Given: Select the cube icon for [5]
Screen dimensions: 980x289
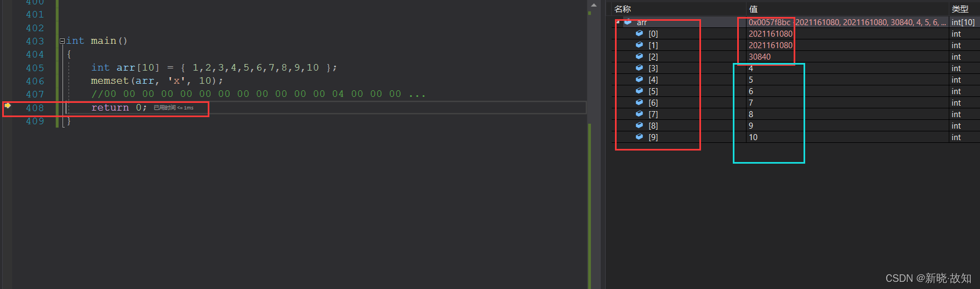Looking at the screenshot, I should [x=639, y=91].
